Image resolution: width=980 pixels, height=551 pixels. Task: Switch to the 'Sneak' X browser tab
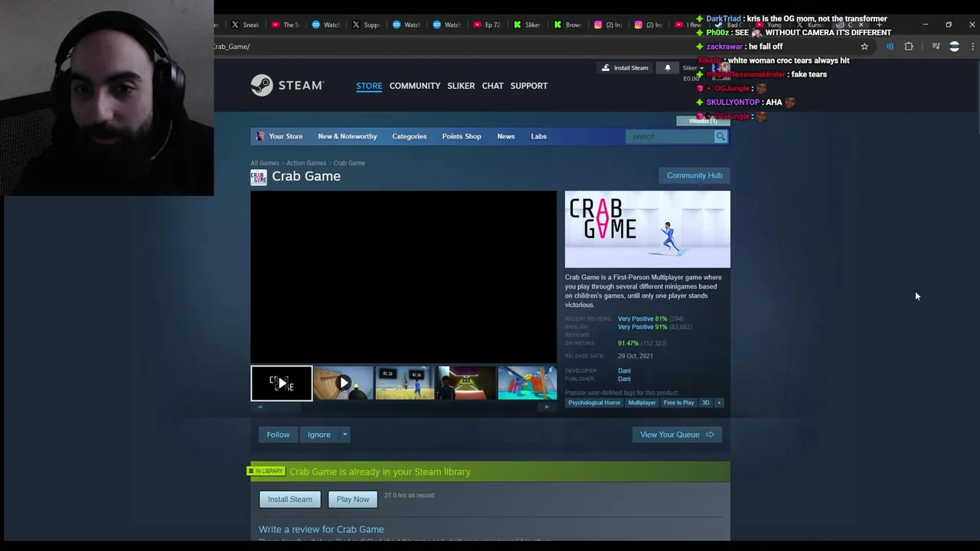tap(245, 24)
